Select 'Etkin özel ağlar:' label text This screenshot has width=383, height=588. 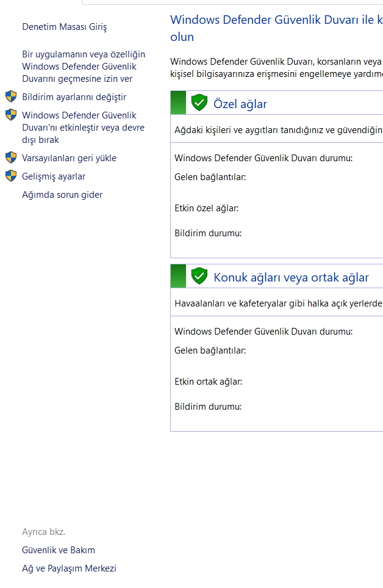(207, 208)
